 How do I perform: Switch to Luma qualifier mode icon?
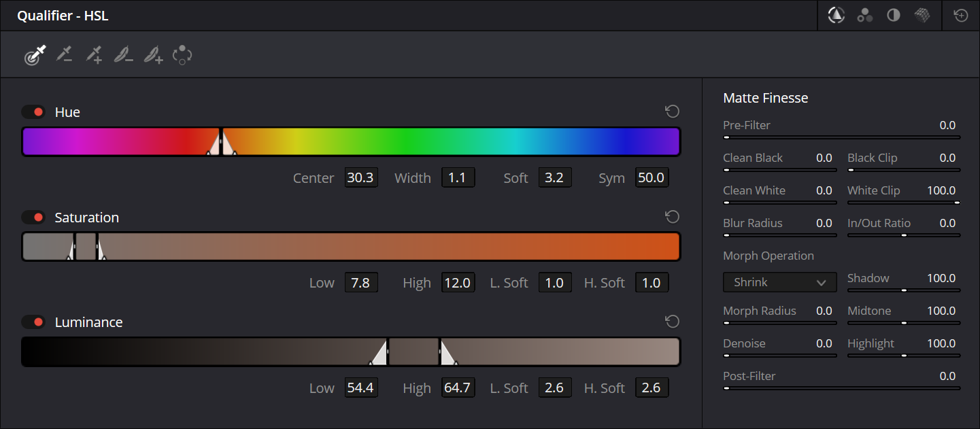point(894,16)
